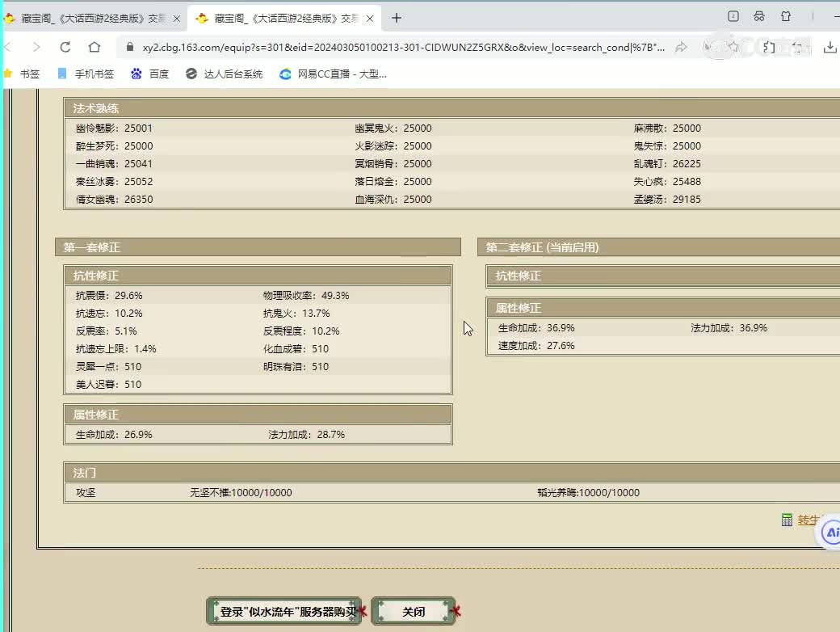Click the 转生 link
Screen dimensions: 840x632
(808, 520)
